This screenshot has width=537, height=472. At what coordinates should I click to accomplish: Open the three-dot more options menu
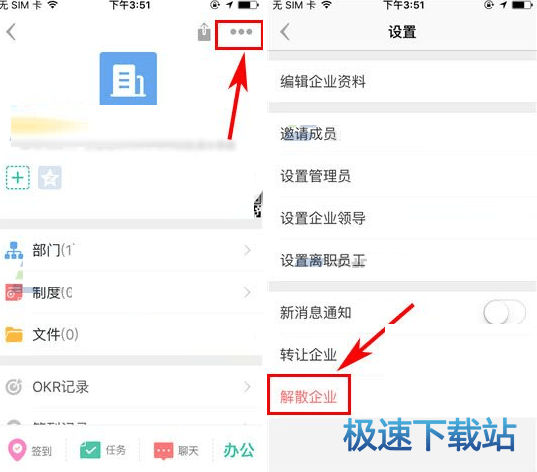pyautogui.click(x=241, y=32)
